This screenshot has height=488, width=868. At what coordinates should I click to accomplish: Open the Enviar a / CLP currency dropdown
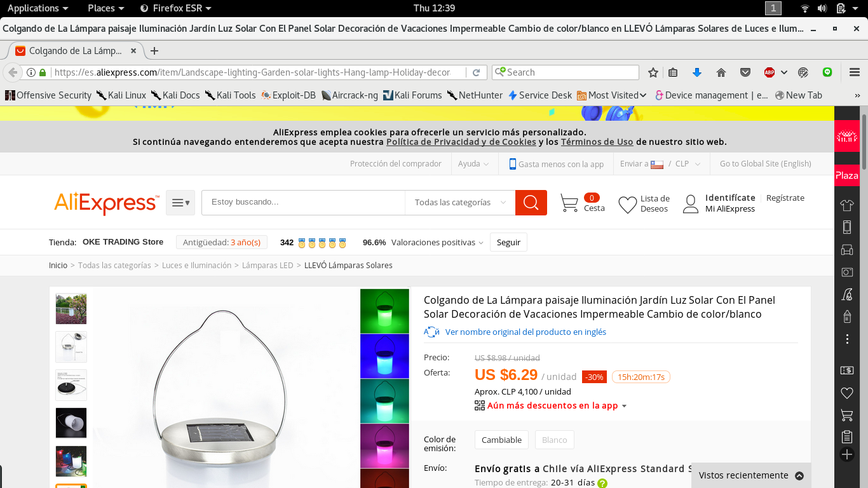coord(660,164)
